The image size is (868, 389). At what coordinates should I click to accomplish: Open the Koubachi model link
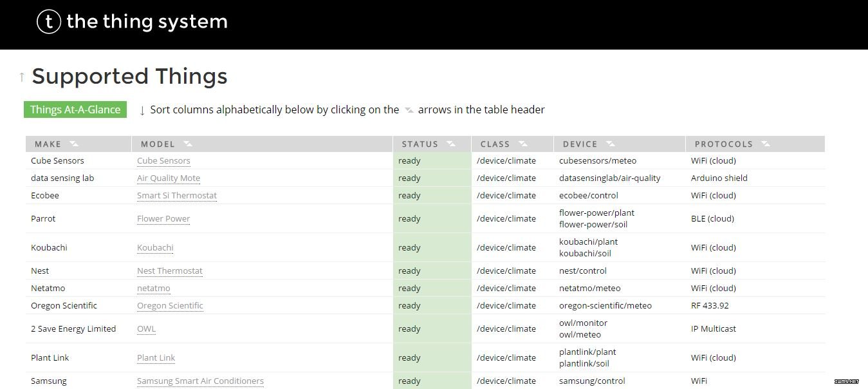point(155,248)
